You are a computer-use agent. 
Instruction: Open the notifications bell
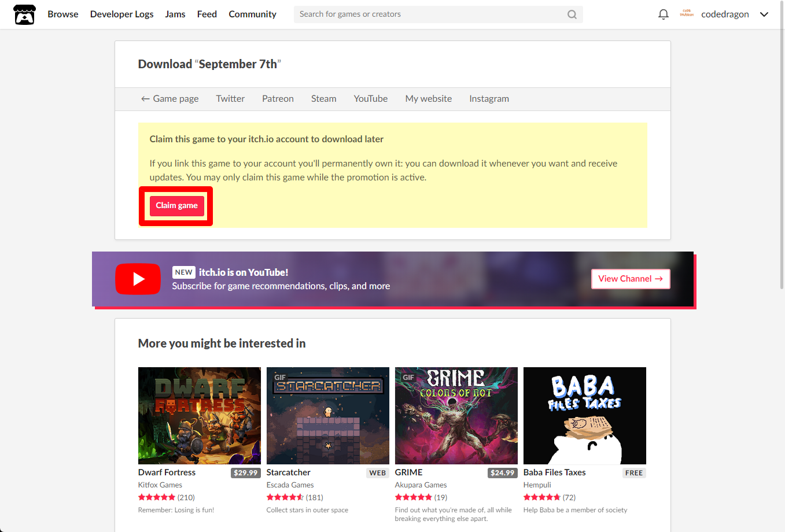coord(664,14)
